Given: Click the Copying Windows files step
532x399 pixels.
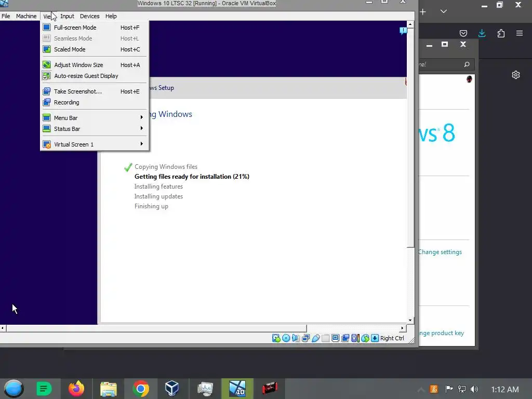Looking at the screenshot, I should pyautogui.click(x=166, y=167).
